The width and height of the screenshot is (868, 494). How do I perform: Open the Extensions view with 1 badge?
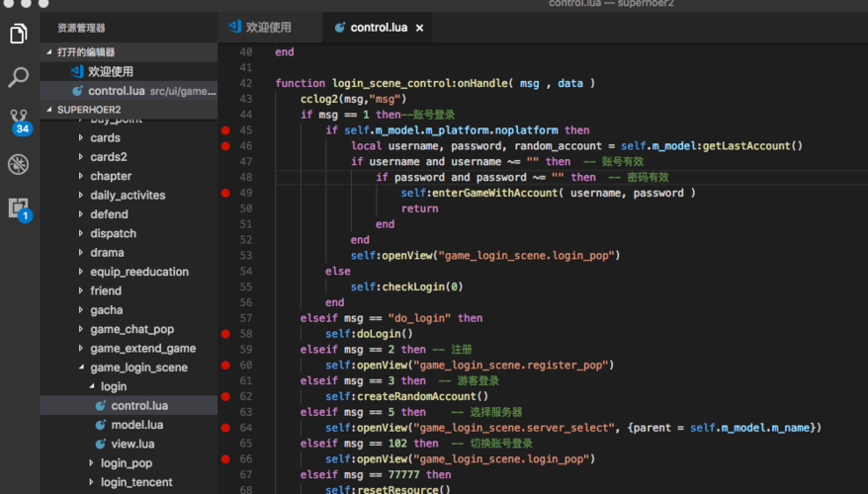tap(20, 209)
